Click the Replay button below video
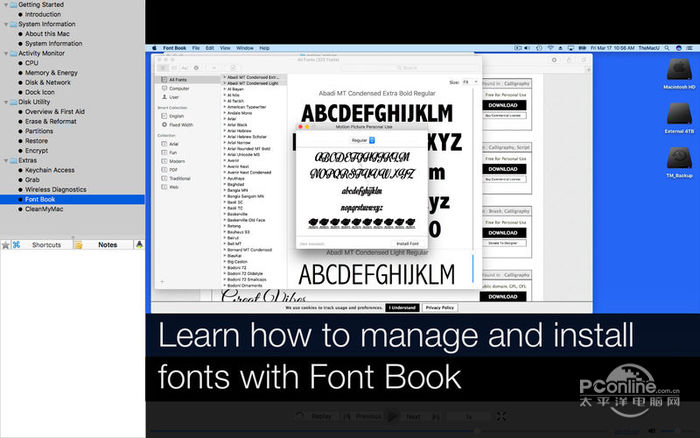The height and width of the screenshot is (438, 700). click(316, 417)
